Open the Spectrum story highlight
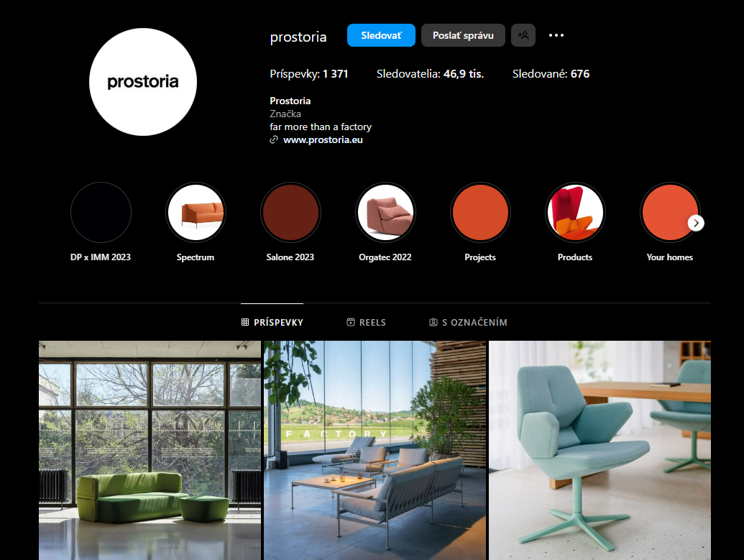Image resolution: width=744 pixels, height=560 pixels. click(196, 212)
